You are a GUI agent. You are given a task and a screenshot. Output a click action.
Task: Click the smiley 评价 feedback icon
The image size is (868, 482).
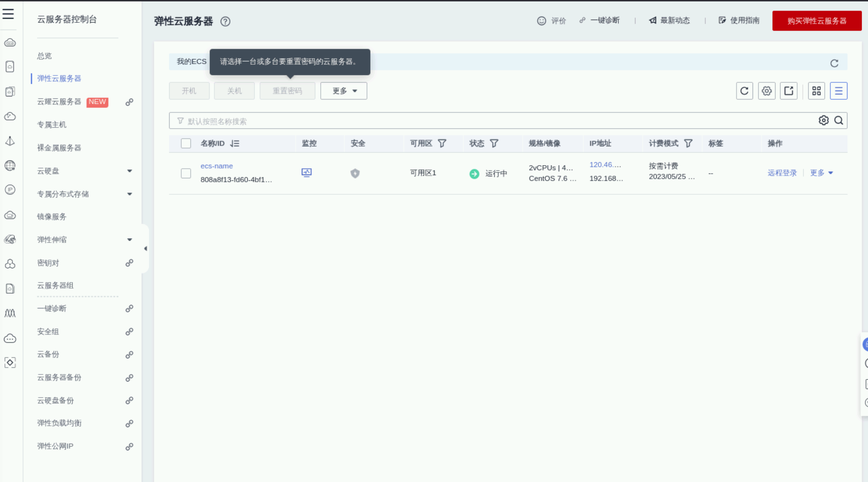pyautogui.click(x=541, y=21)
